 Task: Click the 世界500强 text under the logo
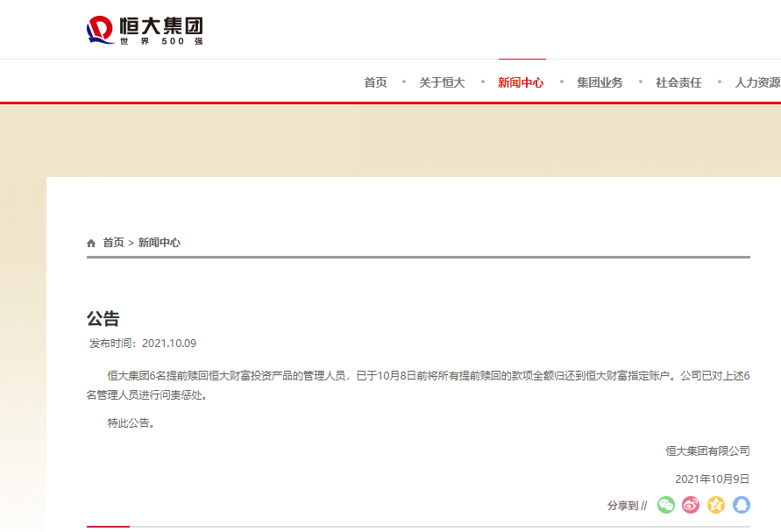[160, 41]
